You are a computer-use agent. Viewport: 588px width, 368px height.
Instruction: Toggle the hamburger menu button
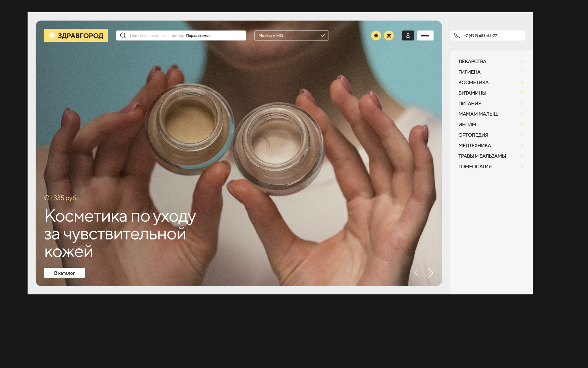[x=425, y=36]
